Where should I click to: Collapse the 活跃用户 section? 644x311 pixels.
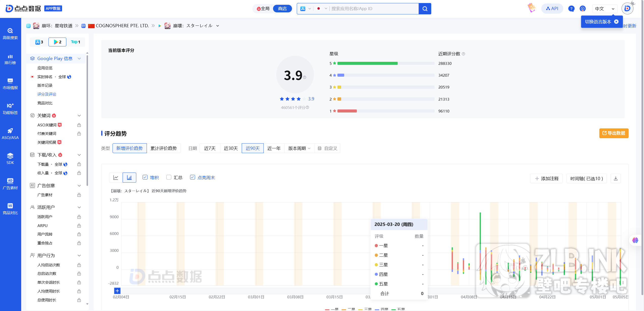tap(79, 207)
